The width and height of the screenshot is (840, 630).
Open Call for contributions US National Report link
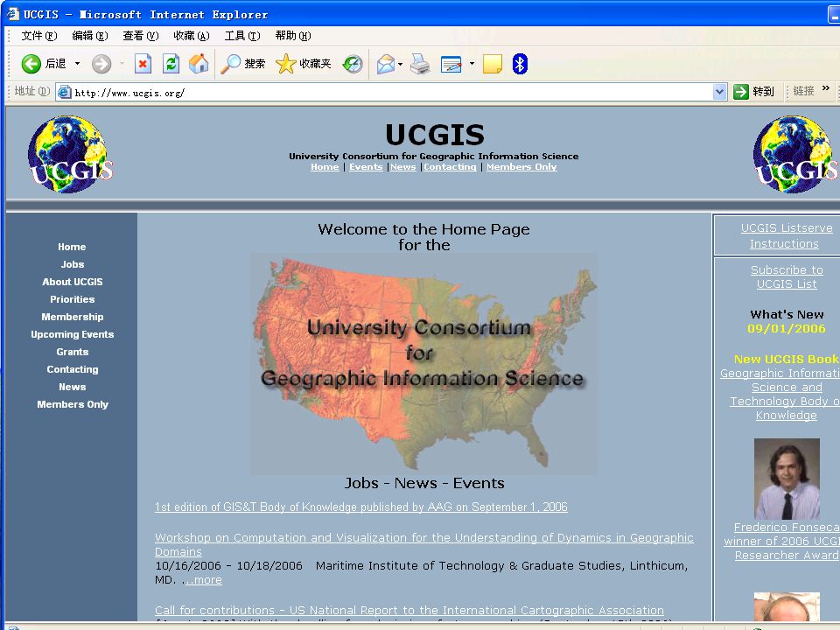coord(409,610)
